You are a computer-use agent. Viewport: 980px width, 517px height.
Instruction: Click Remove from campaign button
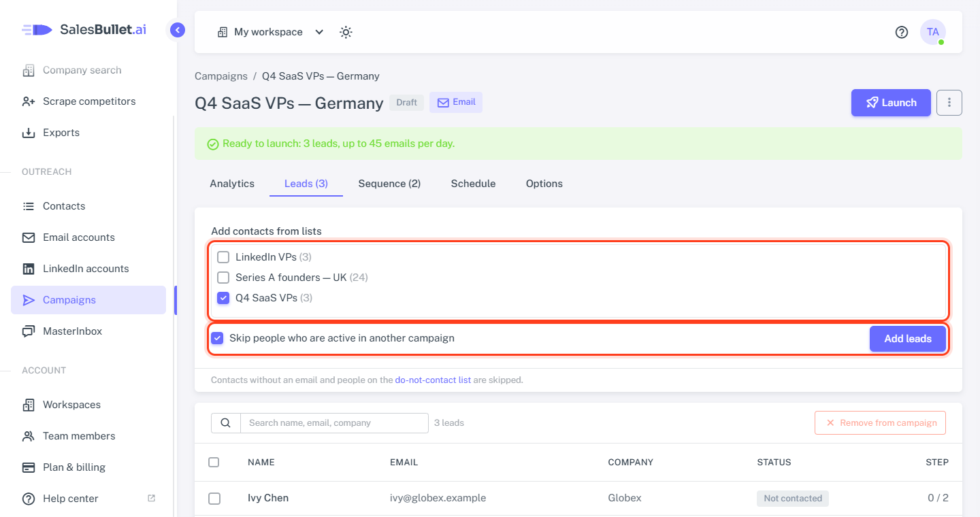[880, 422]
